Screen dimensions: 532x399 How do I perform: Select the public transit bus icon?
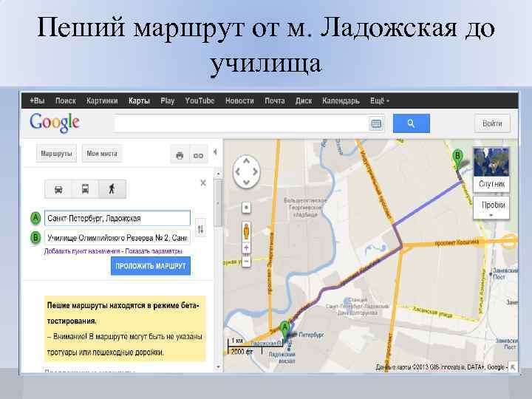point(85,189)
